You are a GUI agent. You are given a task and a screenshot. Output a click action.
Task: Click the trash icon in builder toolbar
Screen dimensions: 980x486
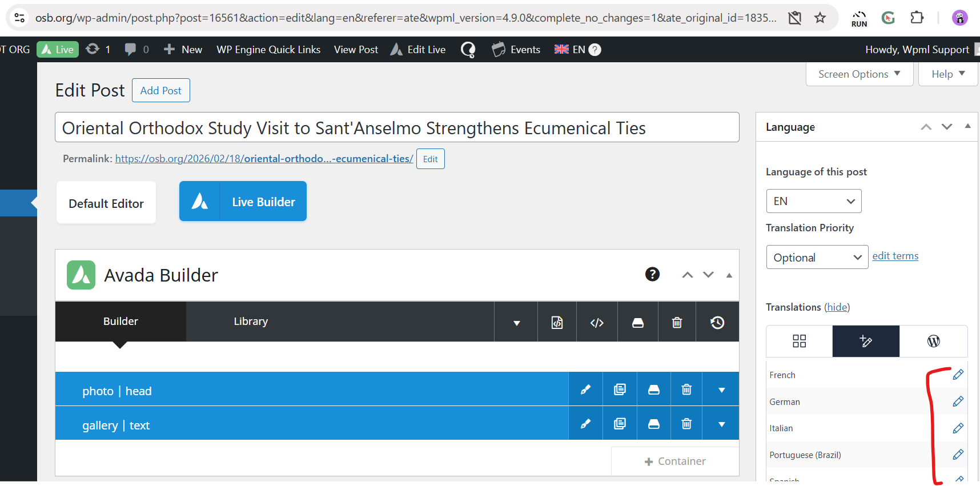click(677, 323)
